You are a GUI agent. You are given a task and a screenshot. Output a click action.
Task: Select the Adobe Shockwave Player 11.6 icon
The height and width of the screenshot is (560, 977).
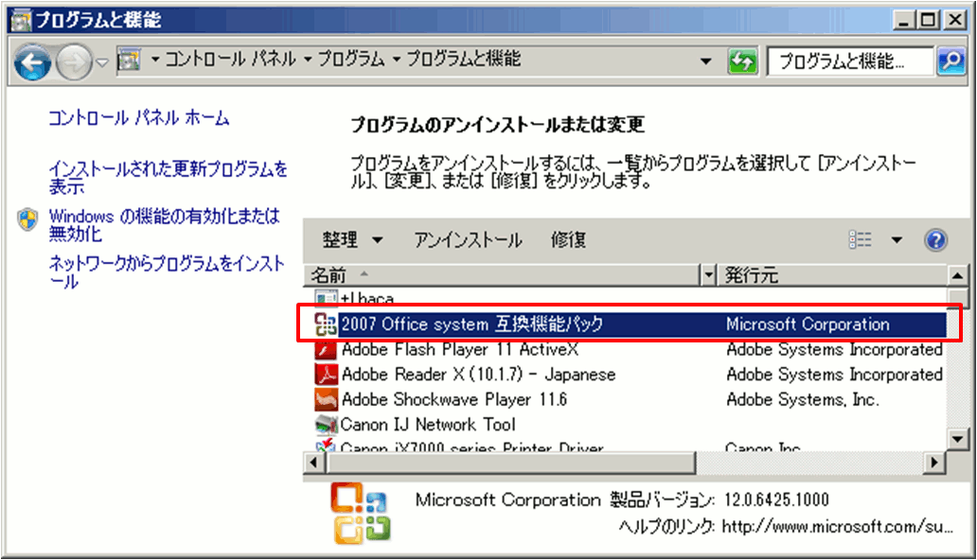326,399
